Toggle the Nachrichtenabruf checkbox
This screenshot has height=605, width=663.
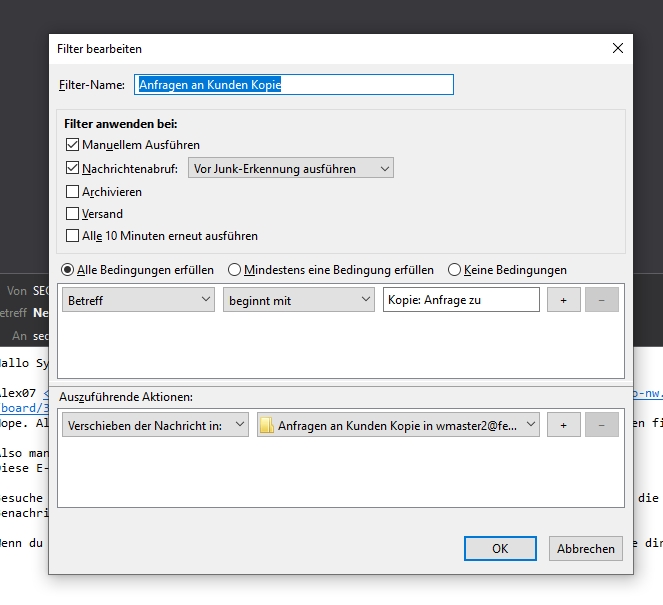point(72,169)
